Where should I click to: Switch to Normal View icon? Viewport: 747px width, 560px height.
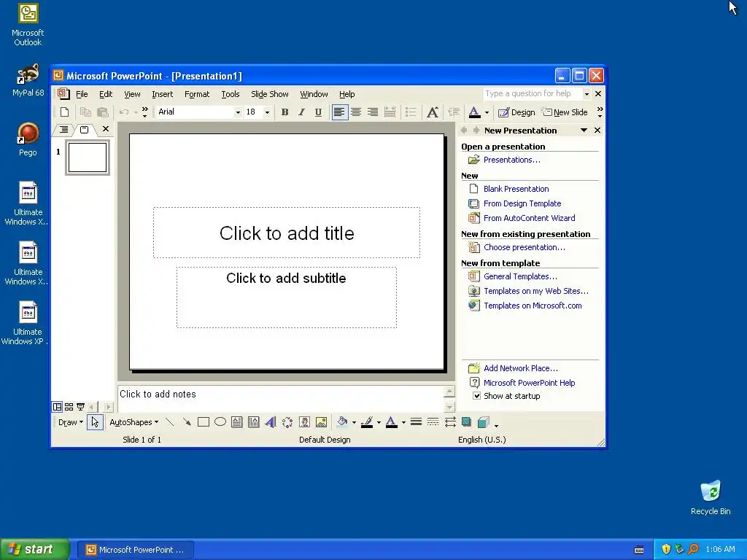click(x=57, y=407)
